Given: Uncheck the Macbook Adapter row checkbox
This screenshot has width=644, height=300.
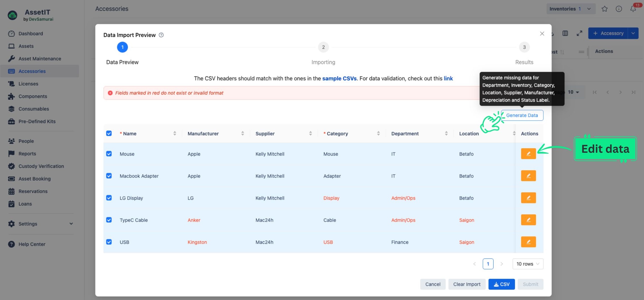Looking at the screenshot, I should click(109, 176).
